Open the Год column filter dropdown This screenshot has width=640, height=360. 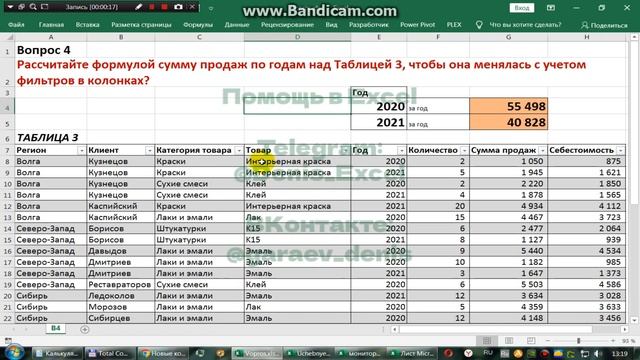pos(401,151)
